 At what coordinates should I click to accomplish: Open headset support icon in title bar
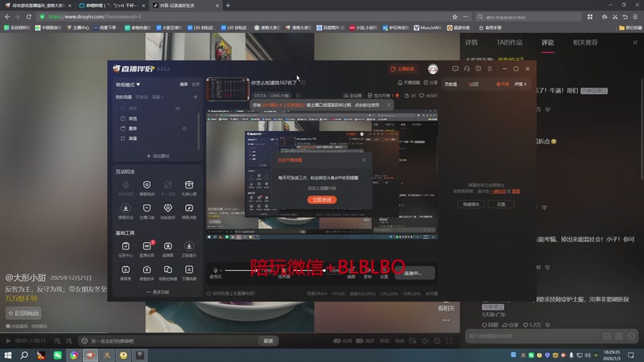467,68
